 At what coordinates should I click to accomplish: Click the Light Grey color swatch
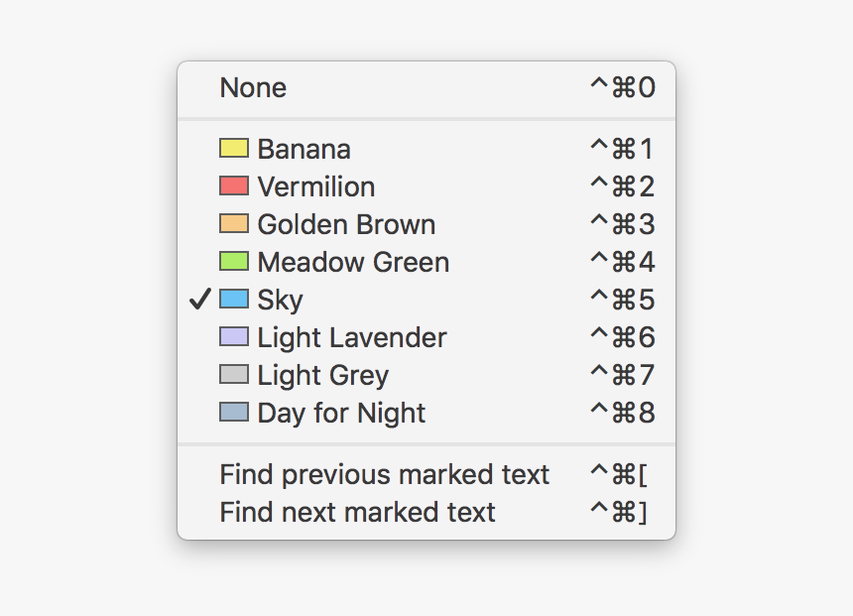coord(233,375)
